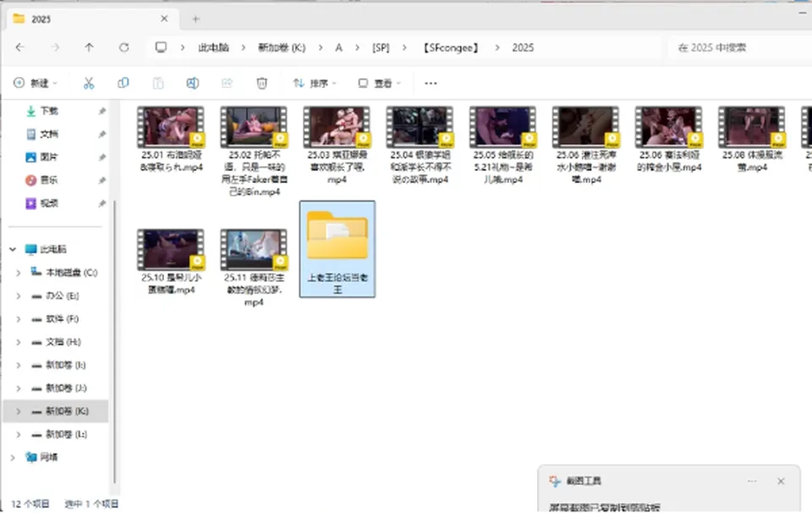
Task: Expand the 办公 (E:) drive node
Action: click(x=19, y=296)
